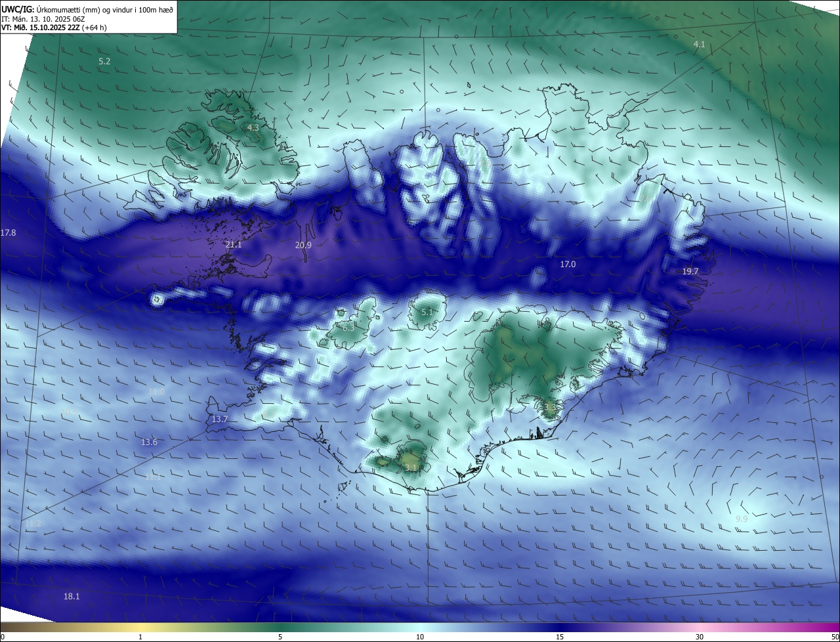Image resolution: width=840 pixels, height=642 pixels.
Task: Click the 17.8 value label on the map
Action: tap(9, 232)
